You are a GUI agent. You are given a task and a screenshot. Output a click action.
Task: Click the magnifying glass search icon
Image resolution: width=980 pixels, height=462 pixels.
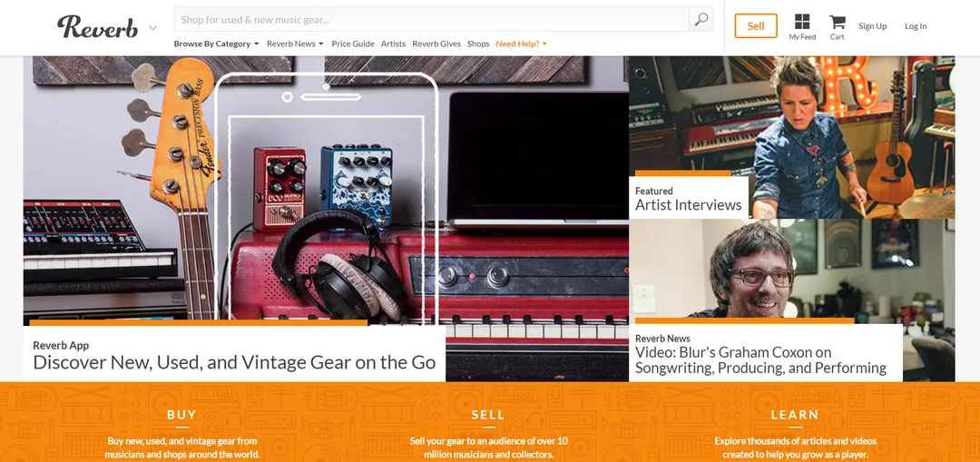point(701,19)
